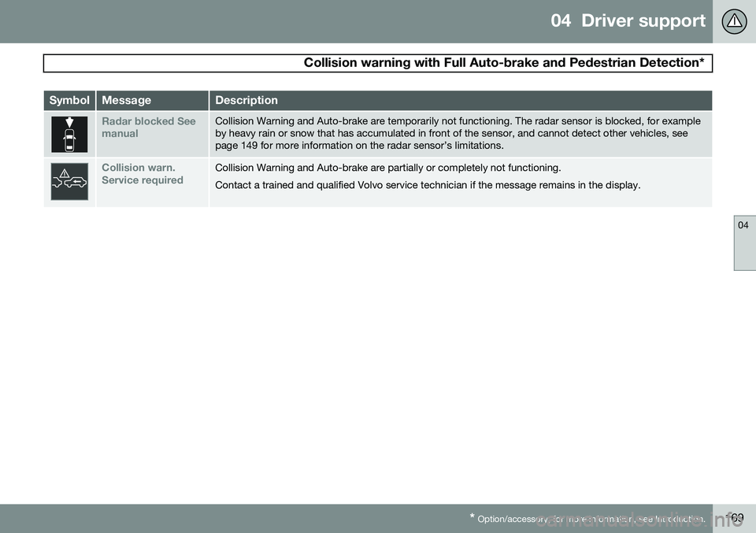Select the 'Radar blocked See manual' message

coord(149,128)
